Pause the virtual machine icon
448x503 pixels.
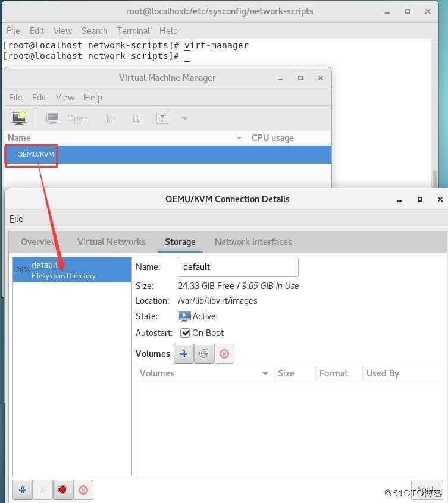pos(137,119)
